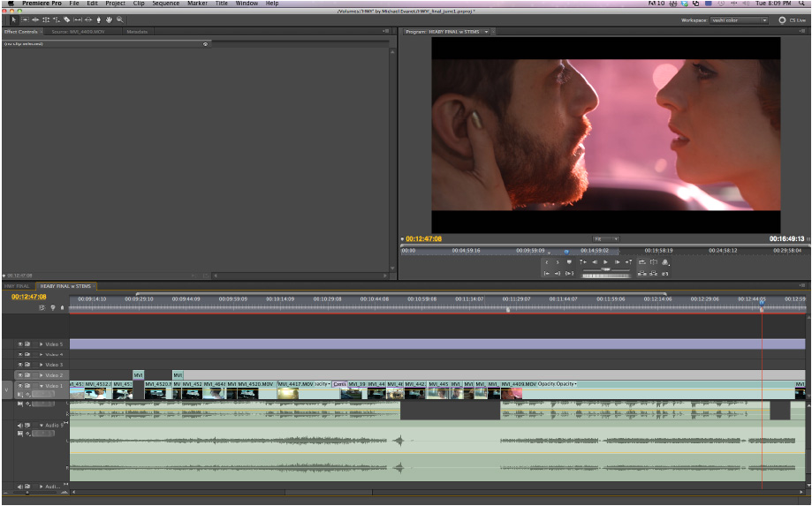Select the Ripple Edit tool

pos(35,19)
